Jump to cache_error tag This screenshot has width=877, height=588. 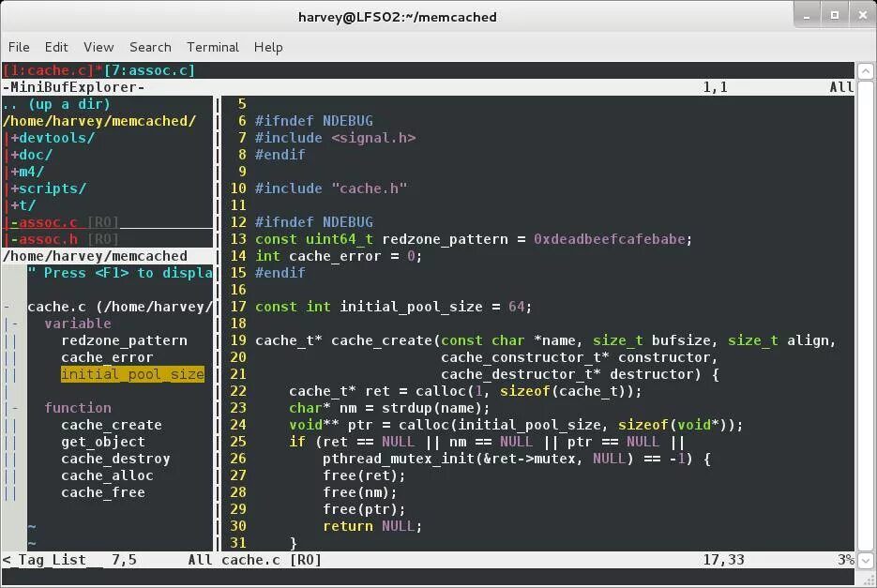click(x=107, y=357)
